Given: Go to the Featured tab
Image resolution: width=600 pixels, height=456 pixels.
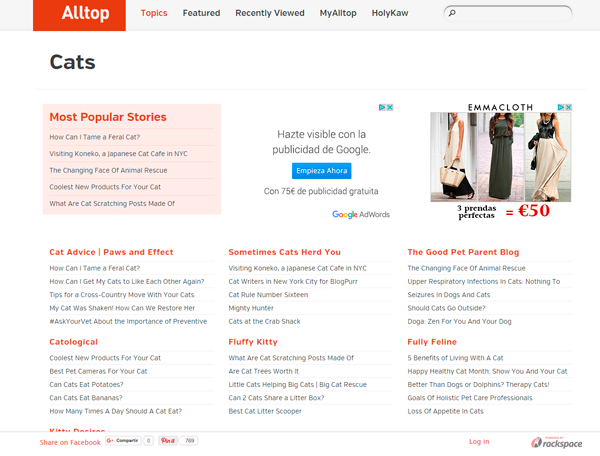Looking at the screenshot, I should (x=201, y=14).
